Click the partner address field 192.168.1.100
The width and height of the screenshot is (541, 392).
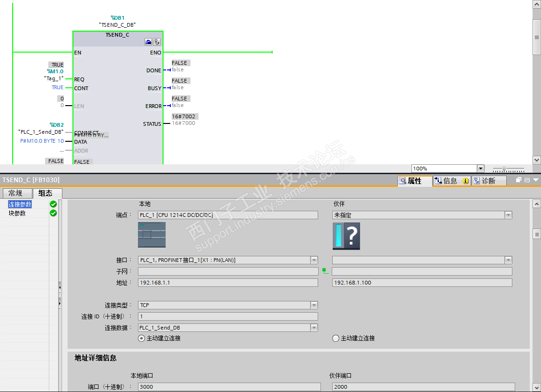[x=422, y=283]
